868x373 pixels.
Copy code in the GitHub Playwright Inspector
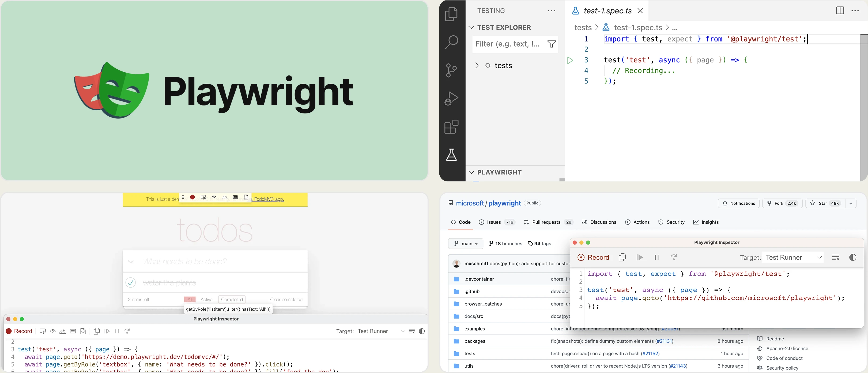(622, 257)
